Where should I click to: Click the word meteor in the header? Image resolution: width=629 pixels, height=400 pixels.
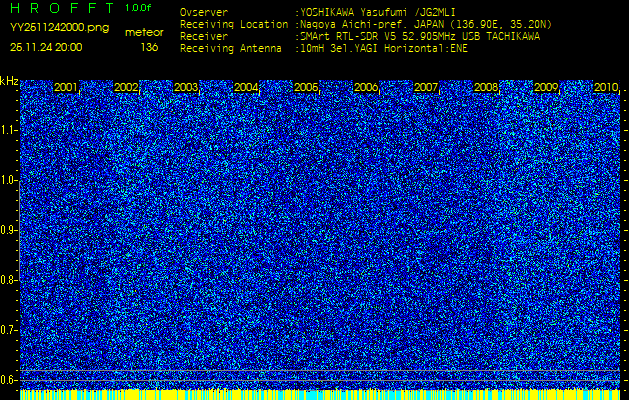tap(144, 32)
